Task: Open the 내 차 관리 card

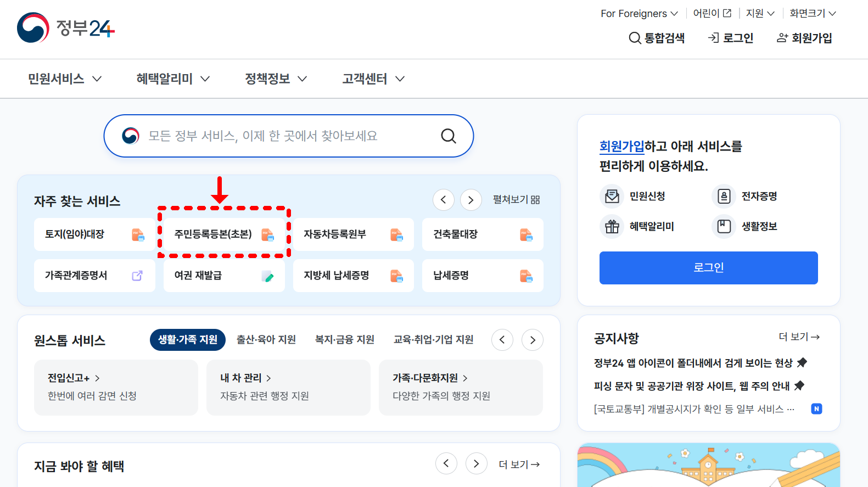Action: click(x=288, y=388)
